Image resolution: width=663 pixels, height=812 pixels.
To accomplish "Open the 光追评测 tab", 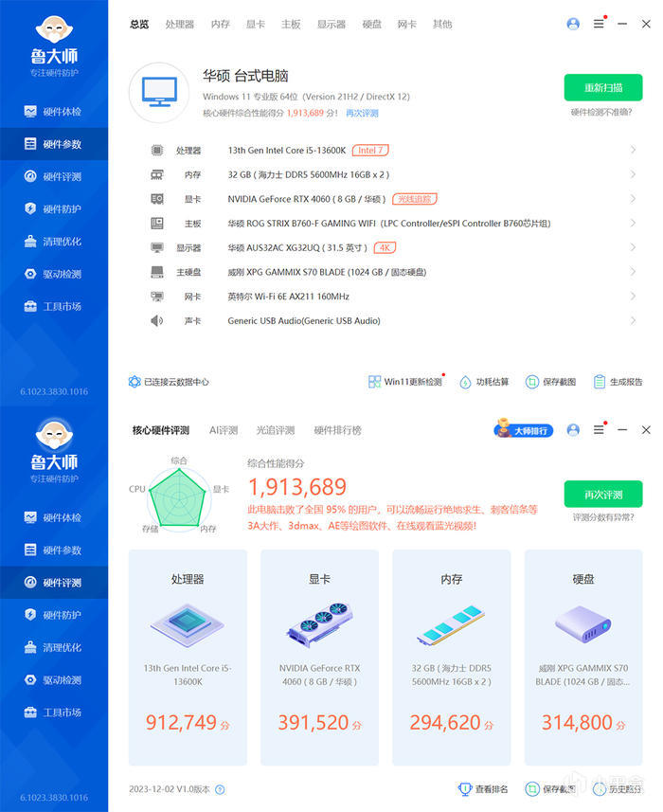I will (276, 430).
